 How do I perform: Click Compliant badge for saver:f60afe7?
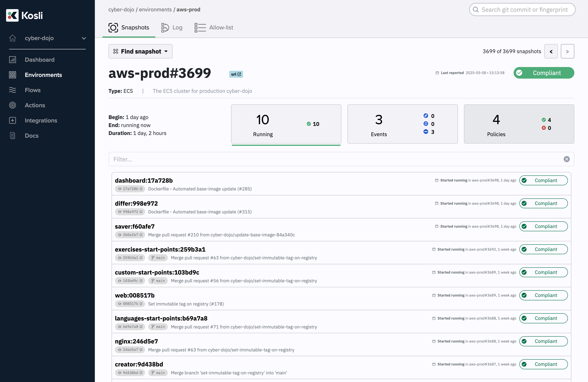point(543,226)
